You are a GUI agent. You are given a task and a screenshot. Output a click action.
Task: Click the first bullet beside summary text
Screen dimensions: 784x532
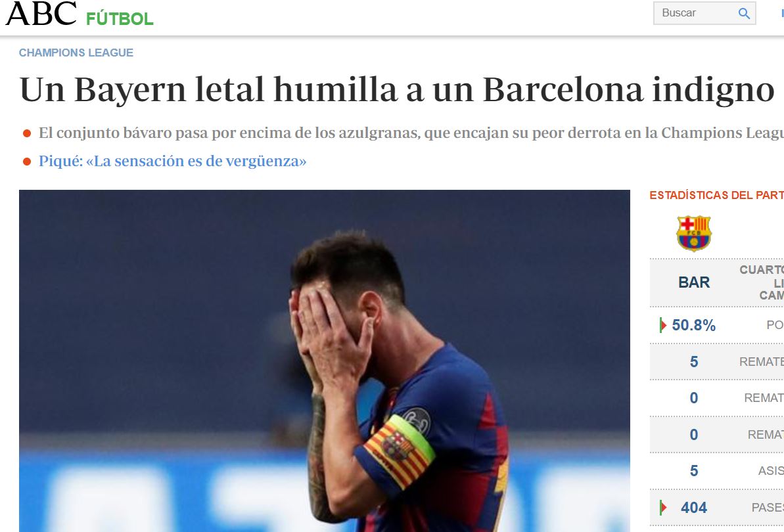(27, 133)
